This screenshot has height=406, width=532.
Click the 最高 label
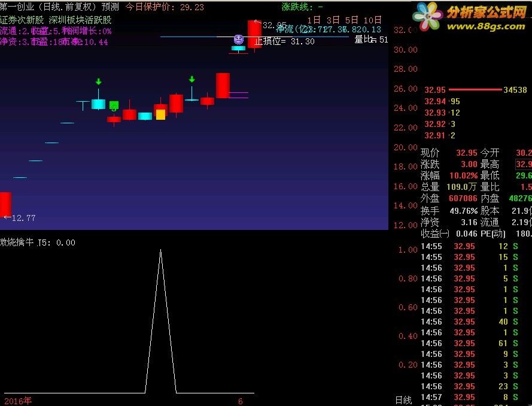490,164
